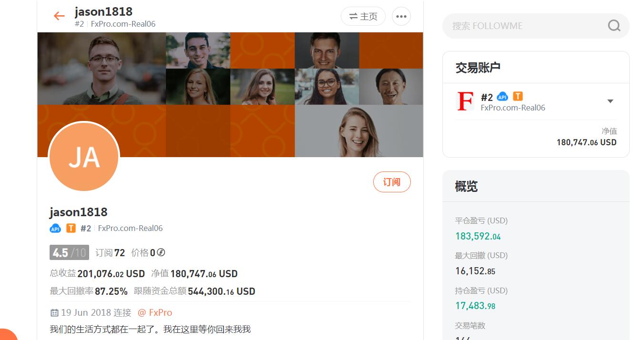Select the 订阅 72 subscriber count
The image size is (644, 340).
pyautogui.click(x=110, y=253)
